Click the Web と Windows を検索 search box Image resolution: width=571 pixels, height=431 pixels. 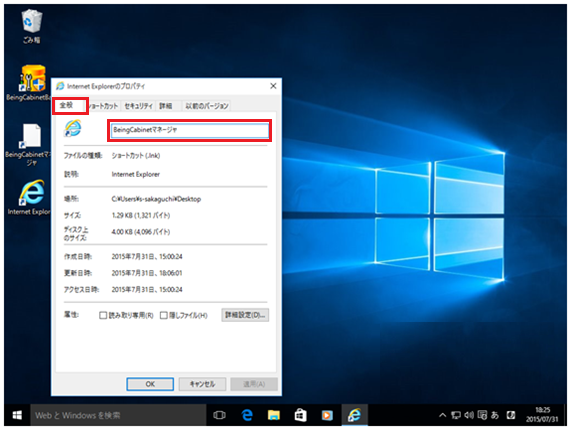click(x=118, y=415)
